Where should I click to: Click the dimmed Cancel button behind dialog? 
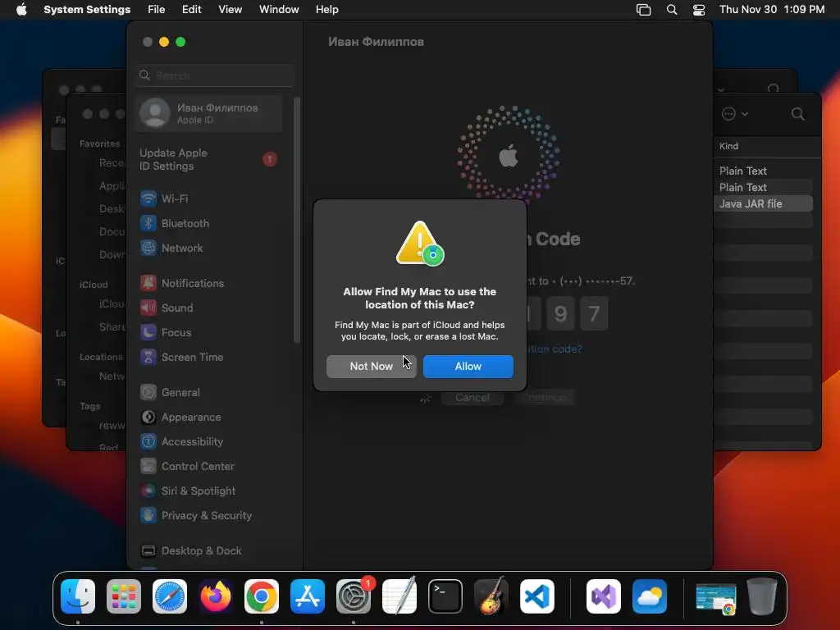pyautogui.click(x=472, y=398)
